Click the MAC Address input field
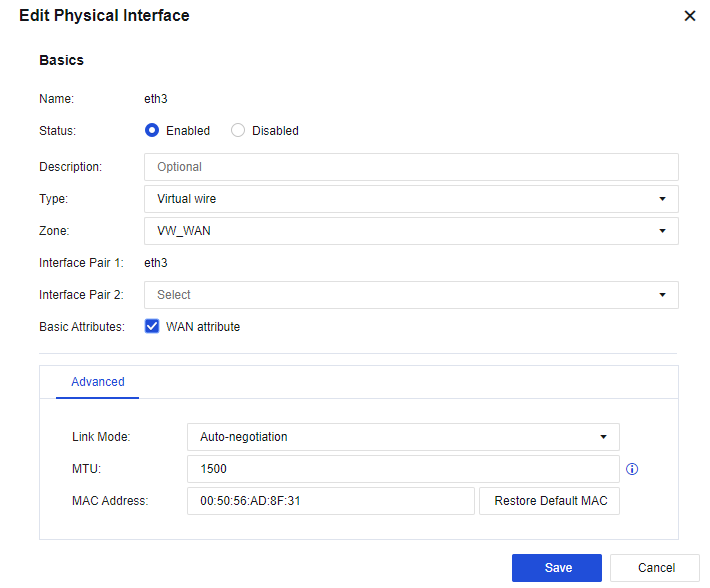Viewport: 710px width, 588px height. tap(330, 501)
